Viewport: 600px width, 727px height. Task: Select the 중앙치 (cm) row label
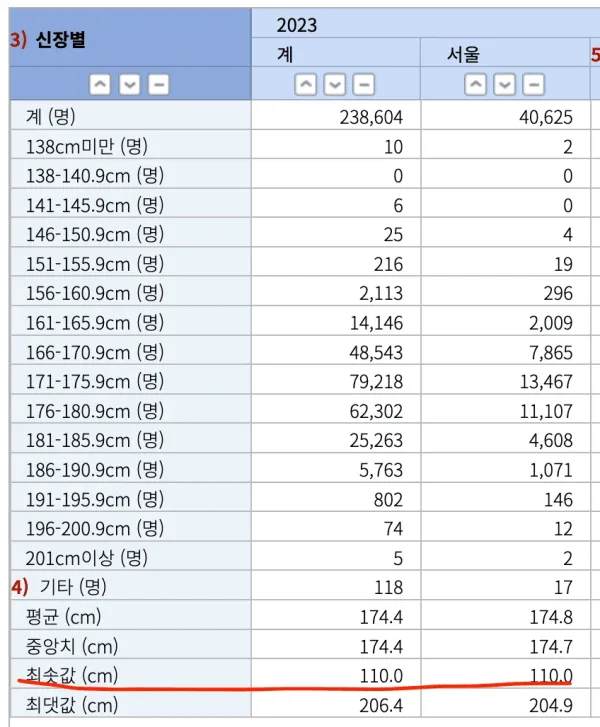point(72,646)
